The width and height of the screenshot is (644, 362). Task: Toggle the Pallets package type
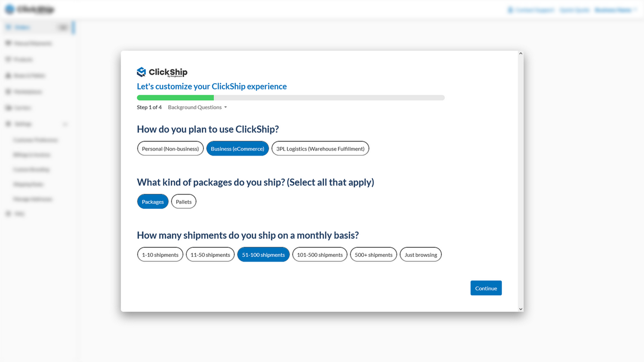point(184,201)
